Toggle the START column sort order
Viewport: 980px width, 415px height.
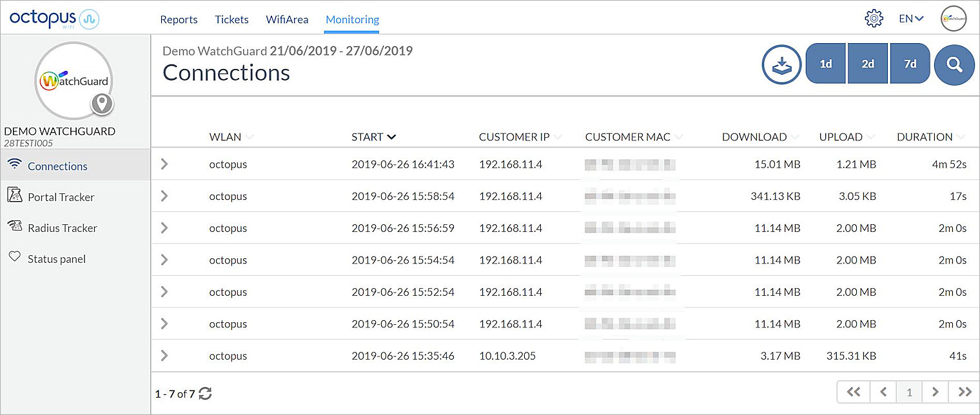point(393,137)
